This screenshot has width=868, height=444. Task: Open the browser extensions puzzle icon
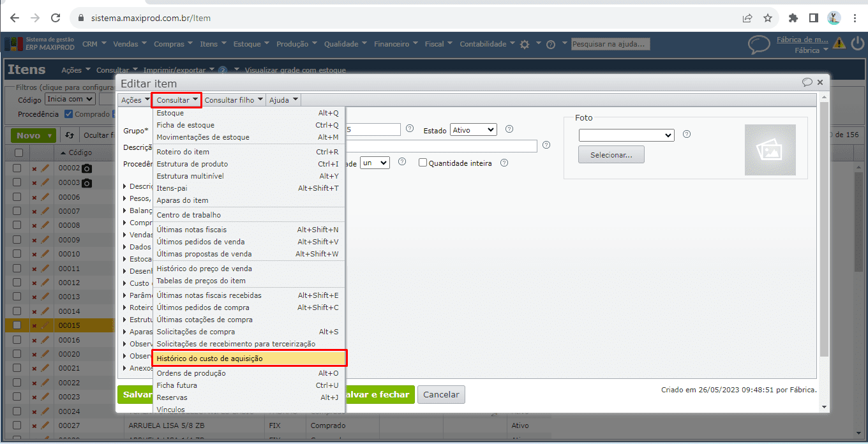793,18
